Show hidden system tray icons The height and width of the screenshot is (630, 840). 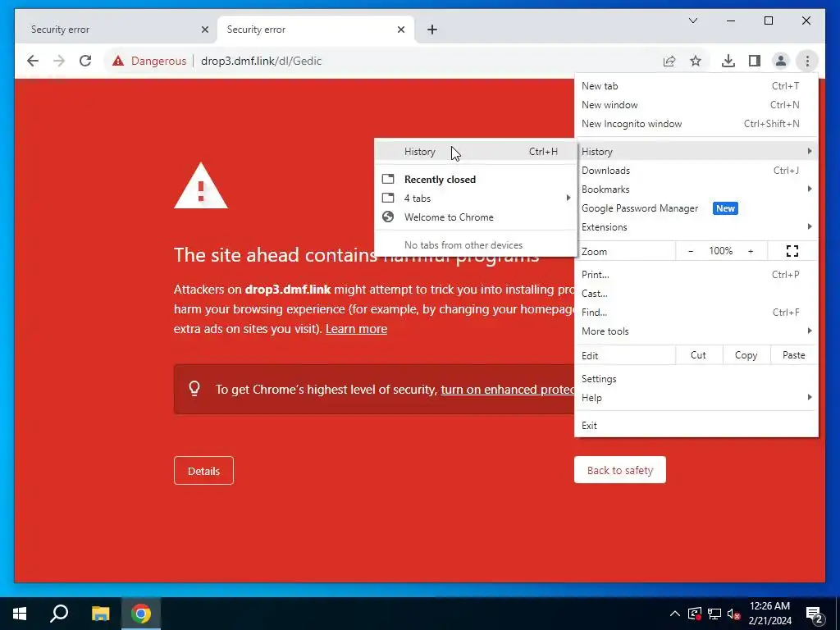[x=675, y=614]
